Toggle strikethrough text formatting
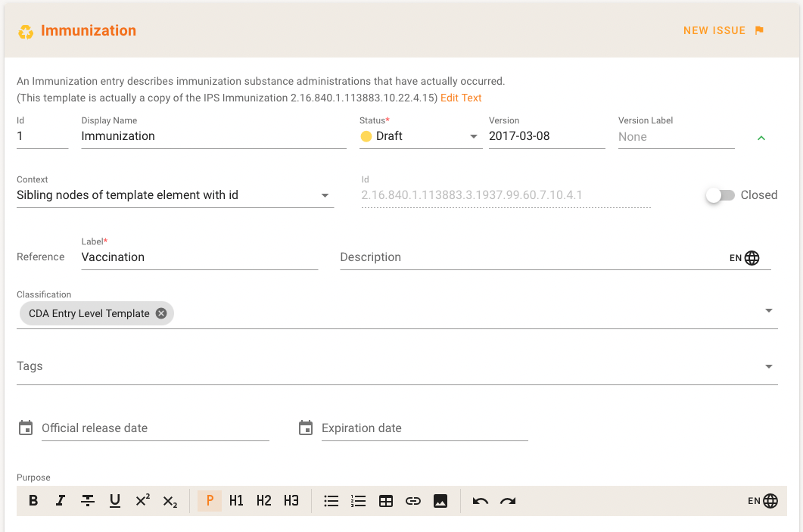Viewport: 803px width, 532px height. 88,501
